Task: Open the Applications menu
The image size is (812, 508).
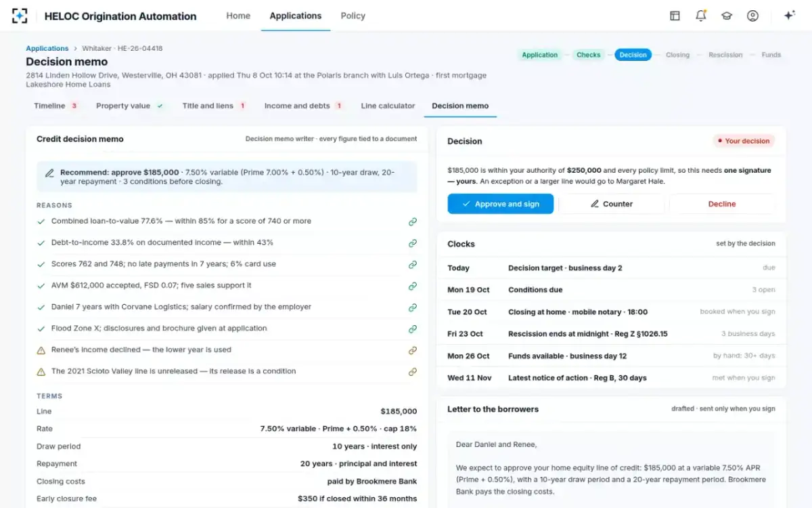Action: 296,16
